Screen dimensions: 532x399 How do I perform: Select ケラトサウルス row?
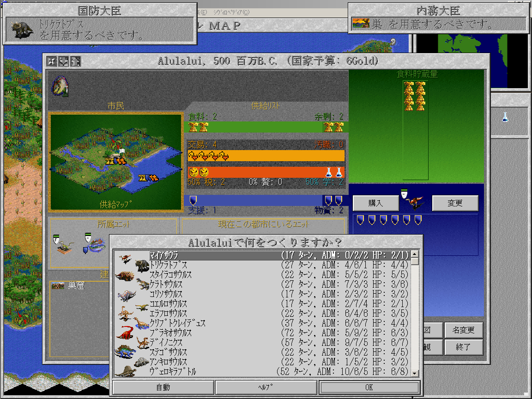(x=279, y=284)
